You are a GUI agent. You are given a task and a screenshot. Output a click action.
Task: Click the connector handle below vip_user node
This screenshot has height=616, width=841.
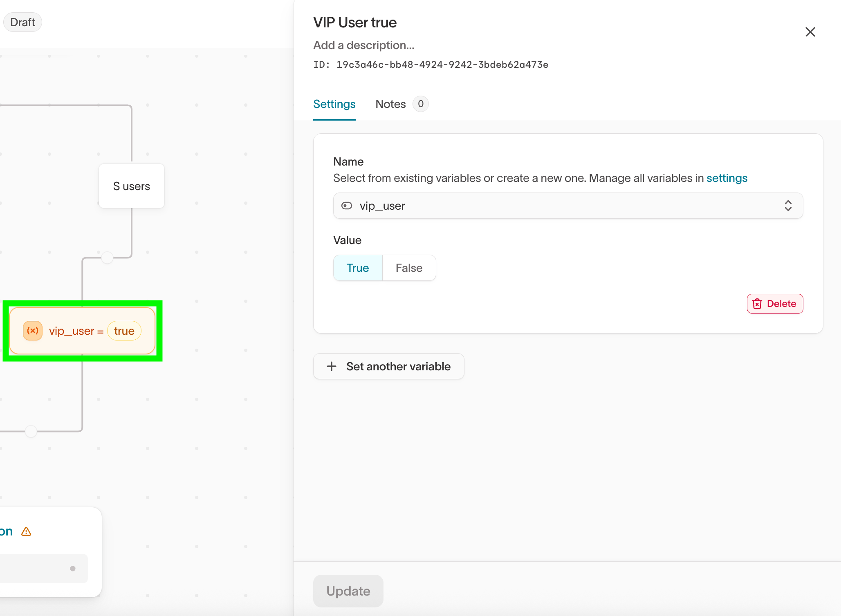31,431
